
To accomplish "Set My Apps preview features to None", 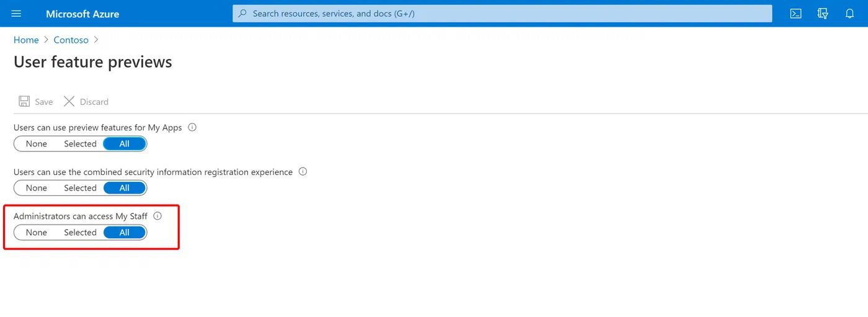I will click(37, 144).
